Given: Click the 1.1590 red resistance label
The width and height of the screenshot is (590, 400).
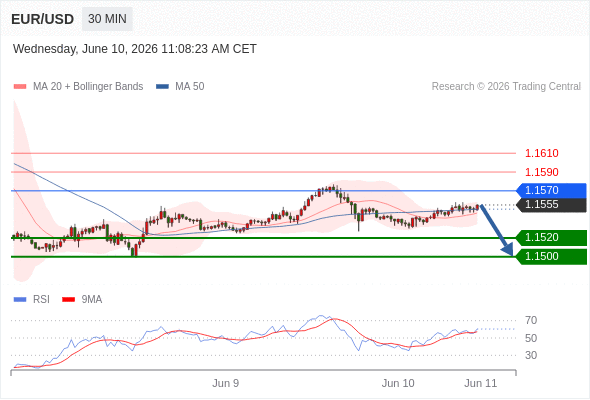Looking at the screenshot, I should click(x=542, y=172).
